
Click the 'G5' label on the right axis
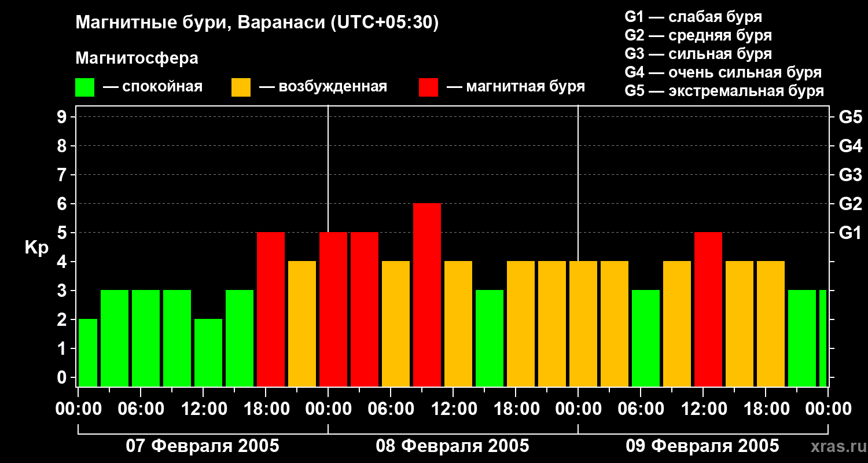pos(851,117)
